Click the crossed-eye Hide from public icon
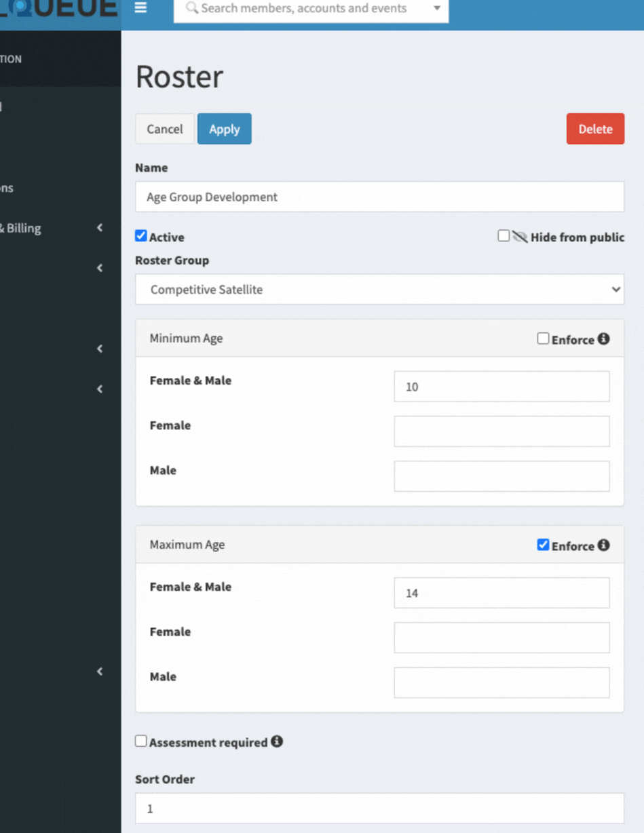The image size is (644, 833). point(520,237)
